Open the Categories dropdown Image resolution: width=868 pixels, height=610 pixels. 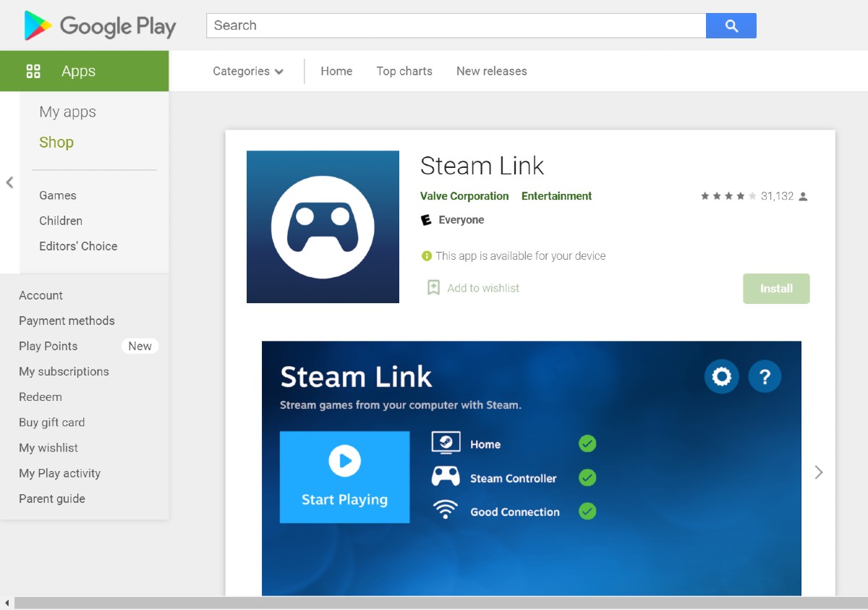pyautogui.click(x=248, y=71)
